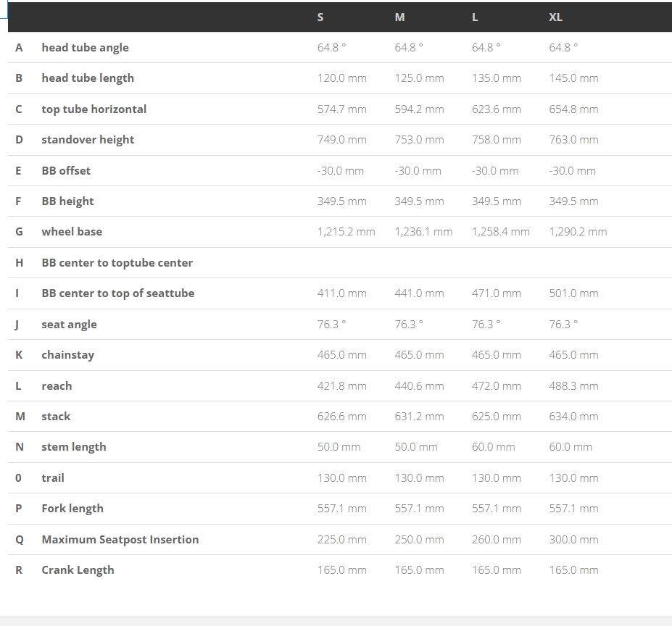Select the stem length row label
The image size is (672, 626).
74,447
